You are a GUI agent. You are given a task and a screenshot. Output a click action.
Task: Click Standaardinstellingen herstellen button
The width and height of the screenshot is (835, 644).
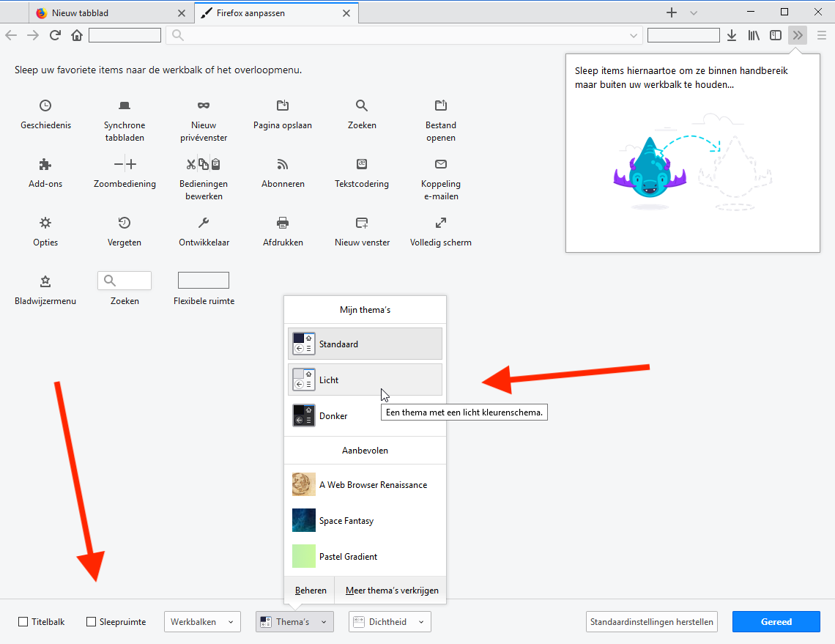pyautogui.click(x=652, y=622)
